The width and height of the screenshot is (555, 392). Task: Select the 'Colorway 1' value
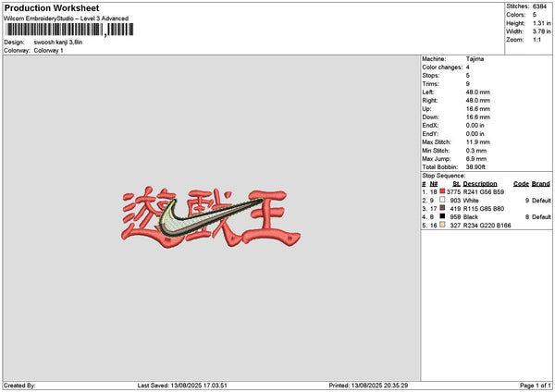click(x=48, y=51)
